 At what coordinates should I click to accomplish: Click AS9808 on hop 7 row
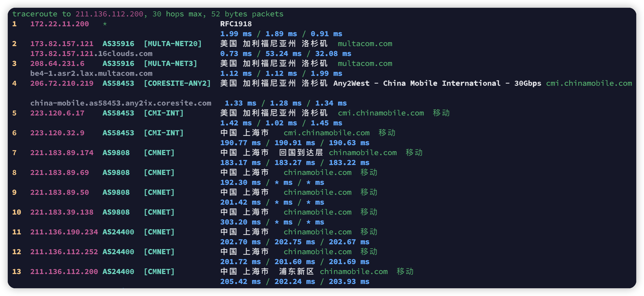pyautogui.click(x=116, y=153)
